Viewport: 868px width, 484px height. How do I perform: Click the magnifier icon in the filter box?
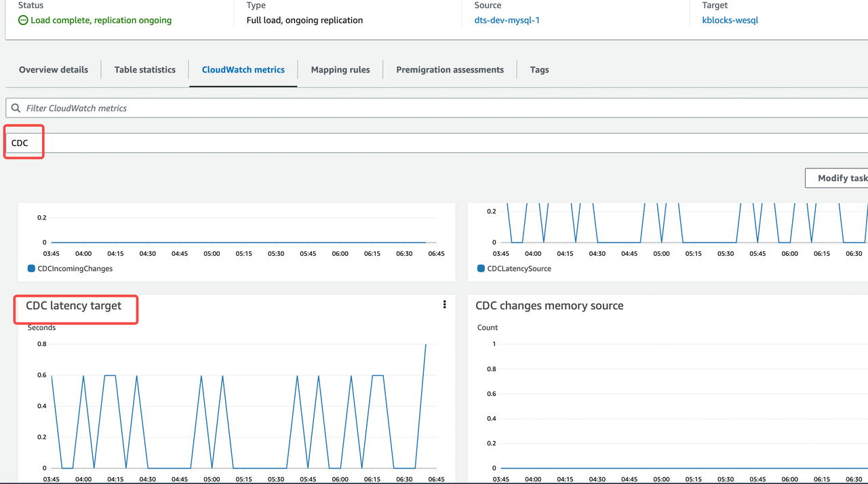point(16,108)
